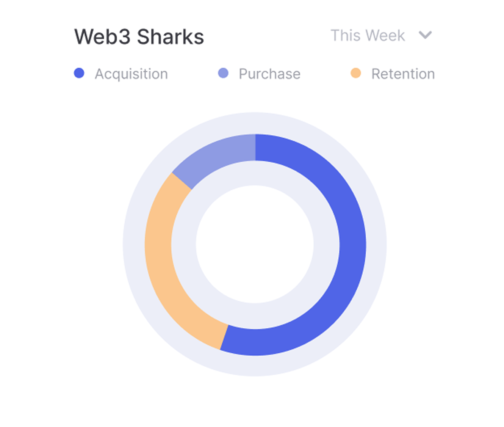
Task: Click the pale inner ring inside colored segments
Action: click(255, 173)
